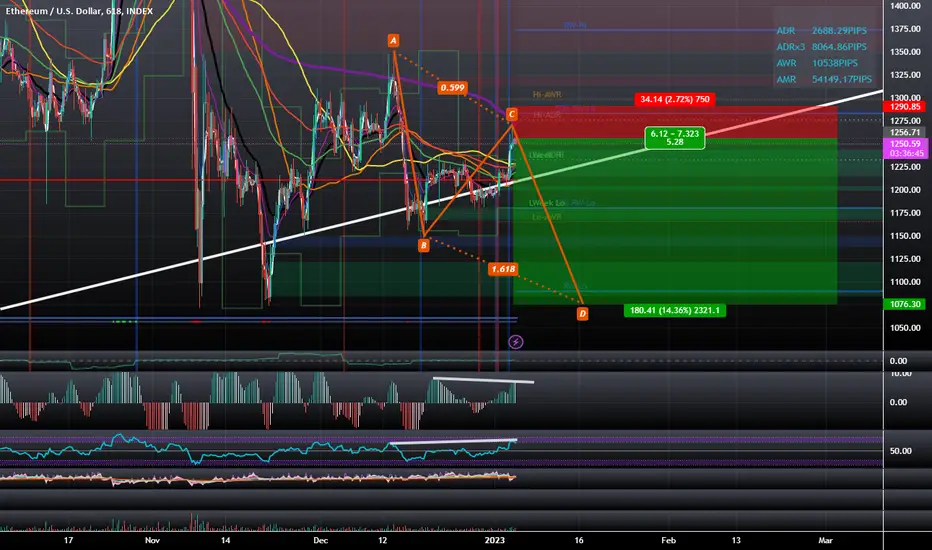Viewport: 932px width, 550px height.
Task: Select the 1.618 ratio label
Action: click(x=503, y=269)
